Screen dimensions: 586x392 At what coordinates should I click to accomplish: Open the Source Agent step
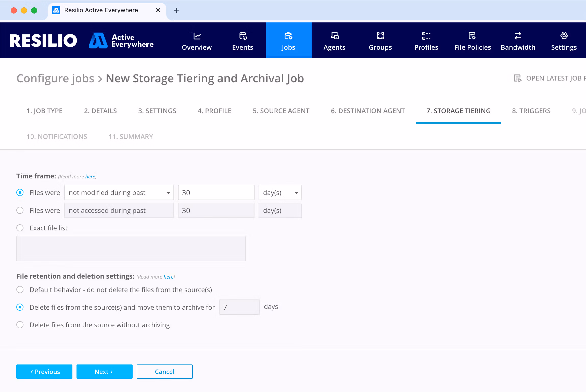point(281,111)
